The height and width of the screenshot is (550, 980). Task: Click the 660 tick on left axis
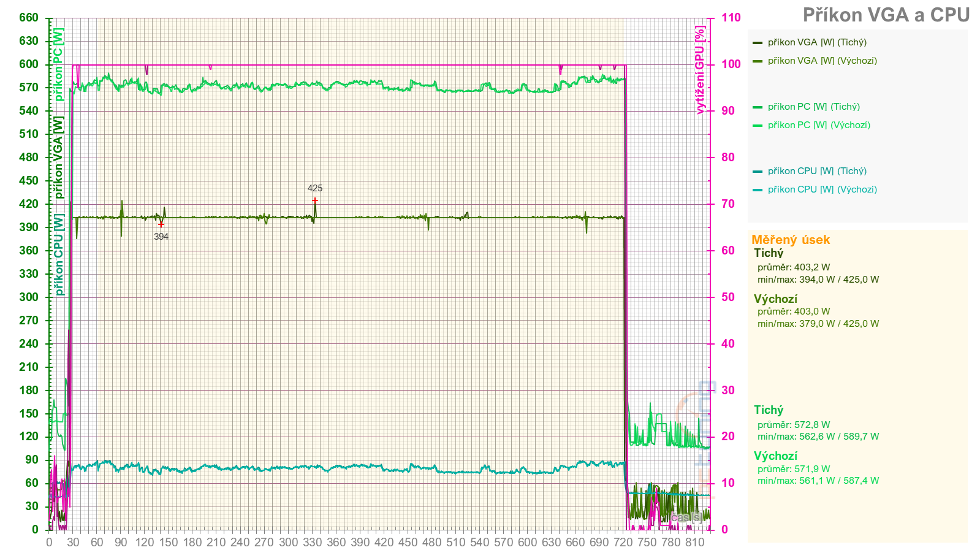(29, 18)
